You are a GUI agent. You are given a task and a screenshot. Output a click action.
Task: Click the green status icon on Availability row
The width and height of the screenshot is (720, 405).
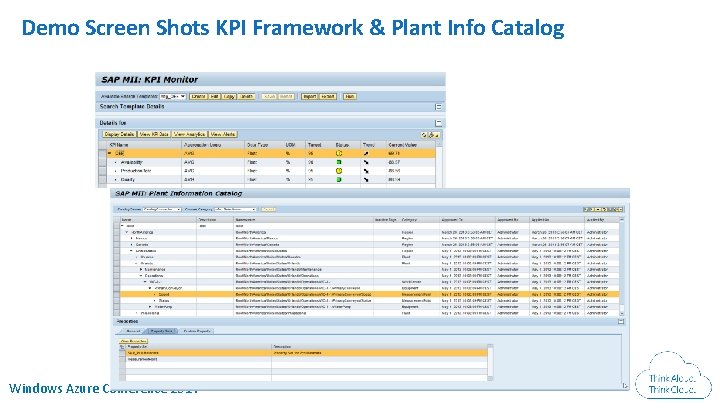coord(339,162)
